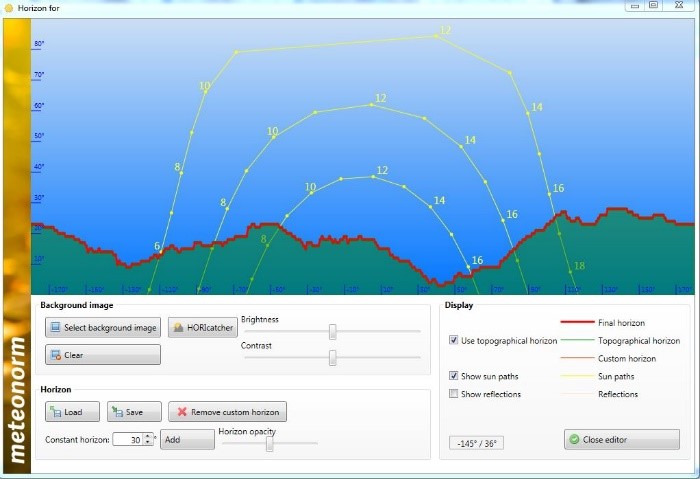
Task: Click the Constant horizon value field
Action: [127, 440]
